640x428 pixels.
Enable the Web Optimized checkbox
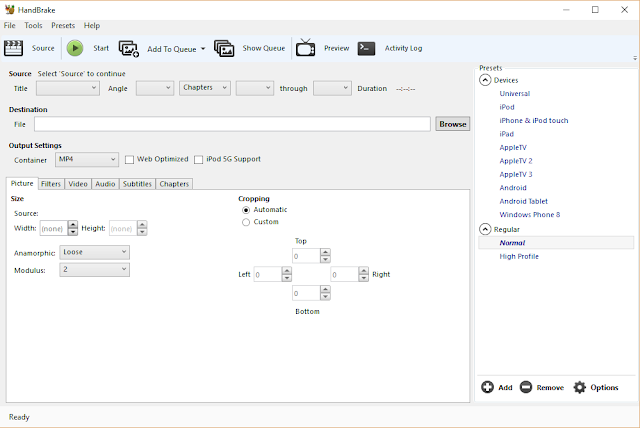coord(129,160)
